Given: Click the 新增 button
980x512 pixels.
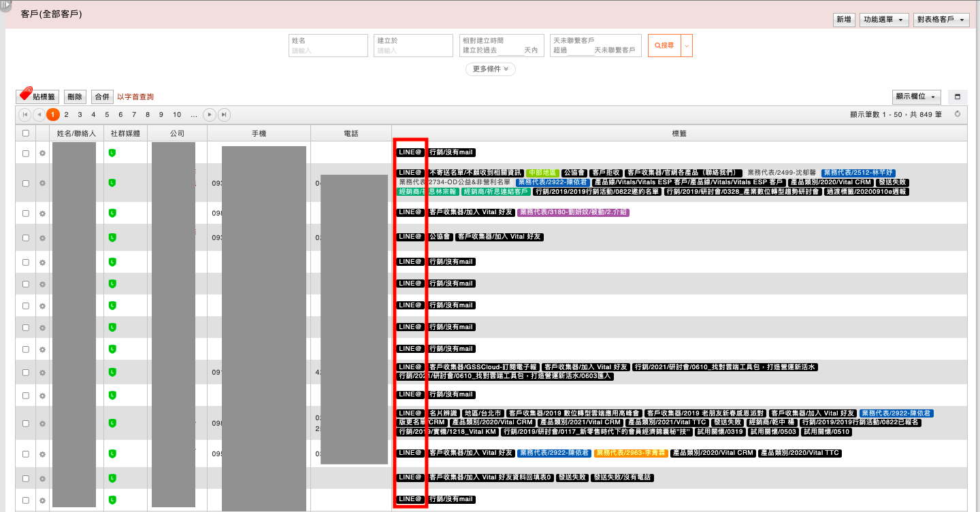Looking at the screenshot, I should pos(844,20).
